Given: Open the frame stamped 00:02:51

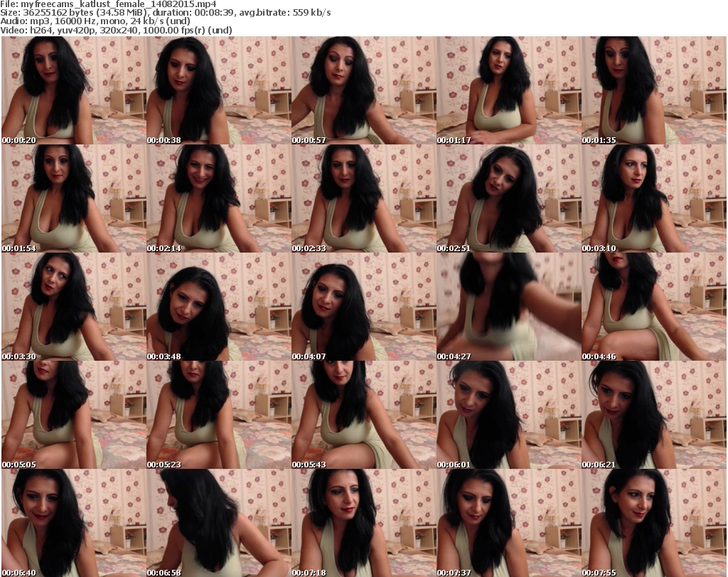Looking at the screenshot, I should [509, 198].
